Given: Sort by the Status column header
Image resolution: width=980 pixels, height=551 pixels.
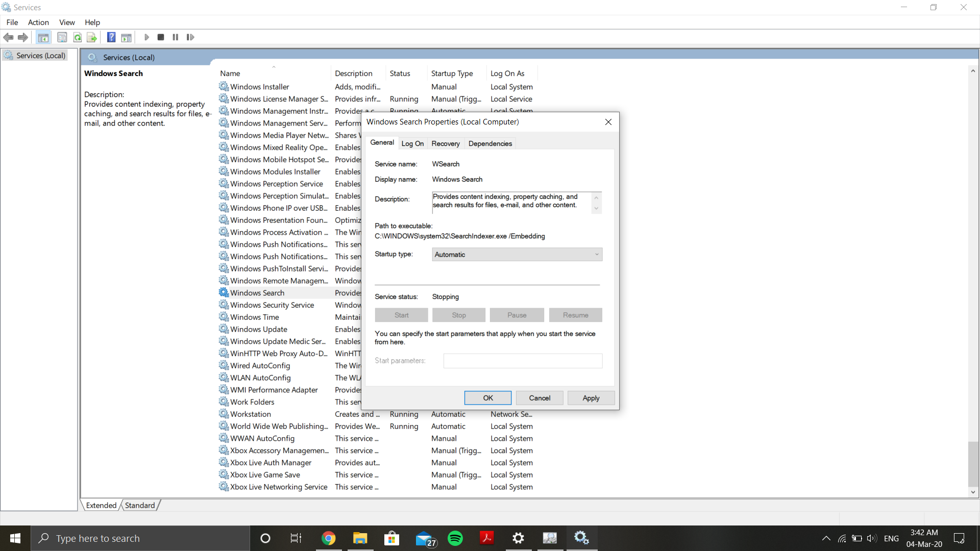Looking at the screenshot, I should coord(407,73).
